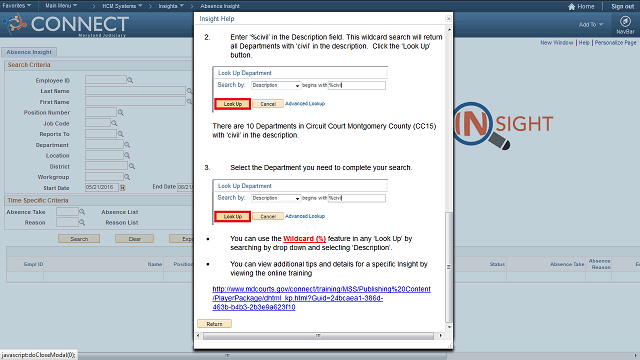Screen dimensions: 640x360
Task: Open the NavBar compass icon
Action: coord(625,21)
